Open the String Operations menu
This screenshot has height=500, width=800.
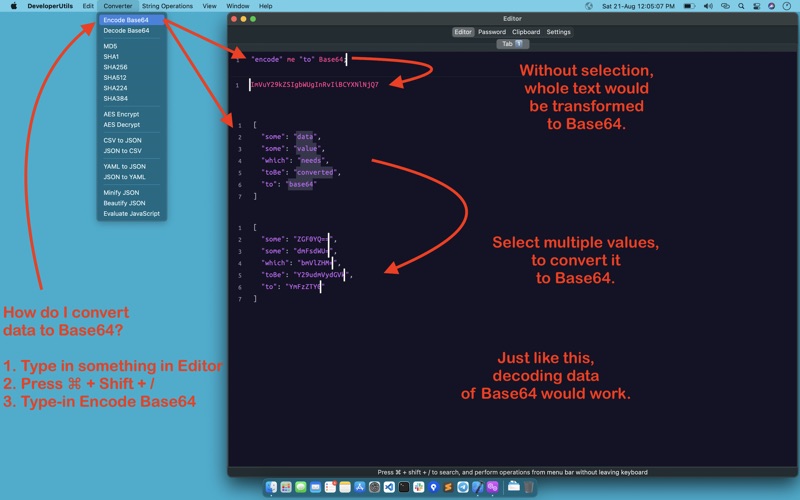tap(167, 6)
